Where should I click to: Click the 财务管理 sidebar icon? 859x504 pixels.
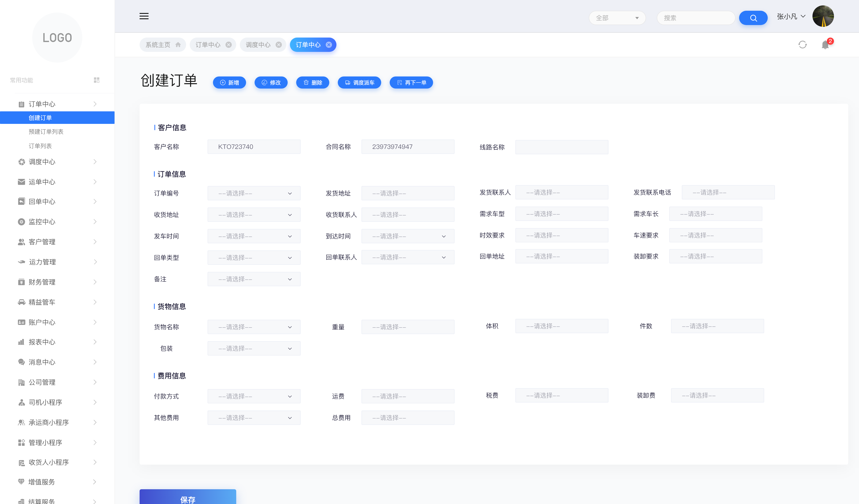(x=21, y=282)
